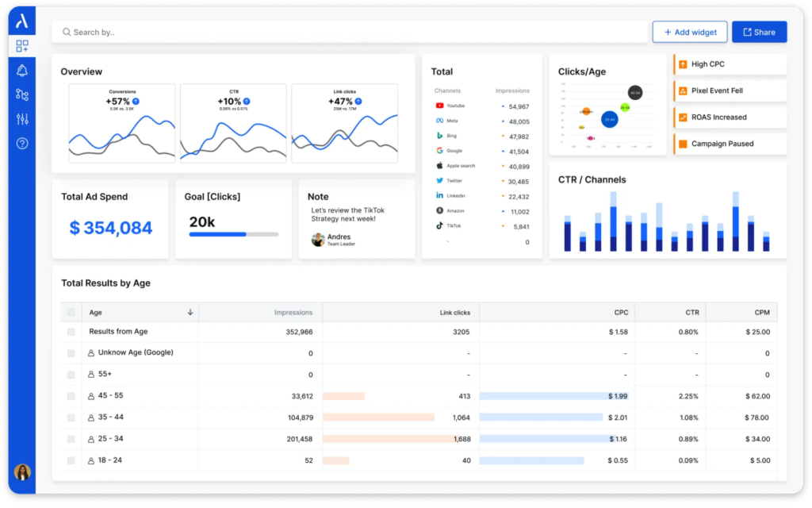
Task: Open the sliders settings sidebar icon
Action: [21, 119]
